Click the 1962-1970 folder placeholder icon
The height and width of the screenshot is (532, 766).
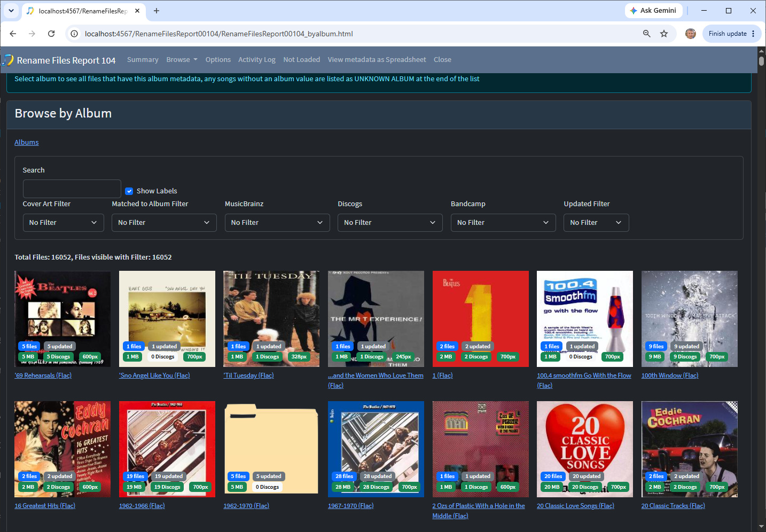[271, 449]
